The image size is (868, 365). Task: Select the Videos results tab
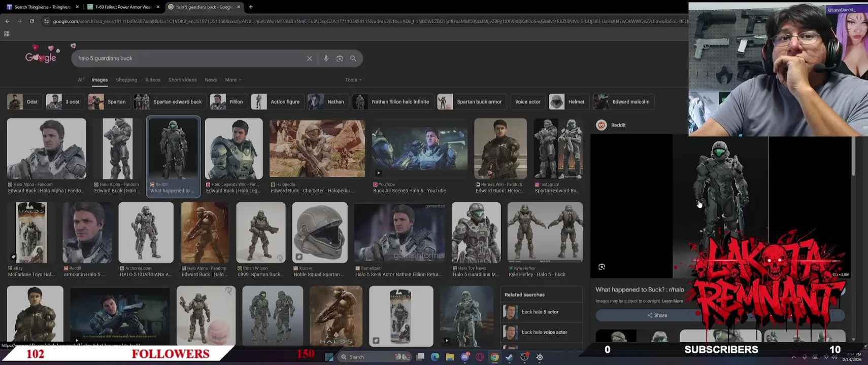(153, 80)
